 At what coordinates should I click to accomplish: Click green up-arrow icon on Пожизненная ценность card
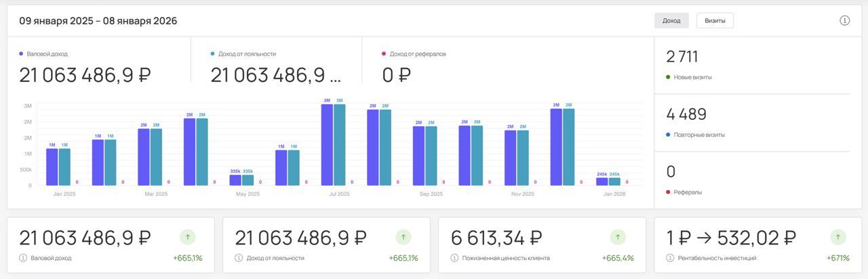(x=618, y=237)
